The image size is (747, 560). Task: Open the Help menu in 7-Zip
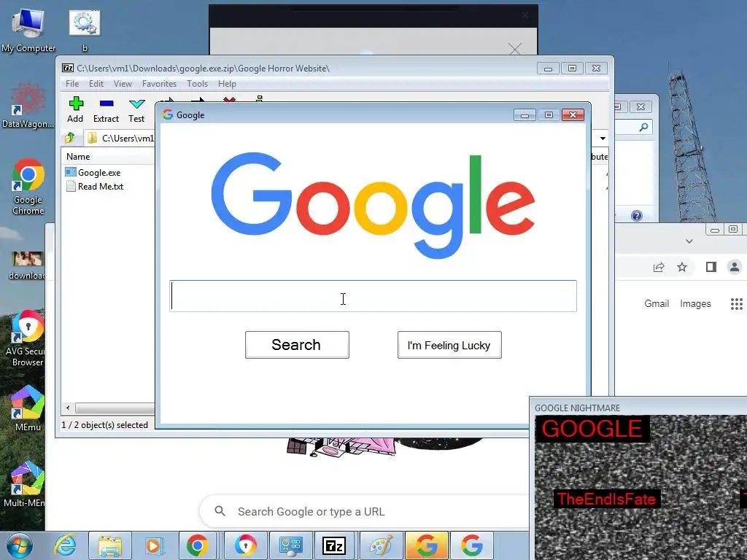pos(228,84)
